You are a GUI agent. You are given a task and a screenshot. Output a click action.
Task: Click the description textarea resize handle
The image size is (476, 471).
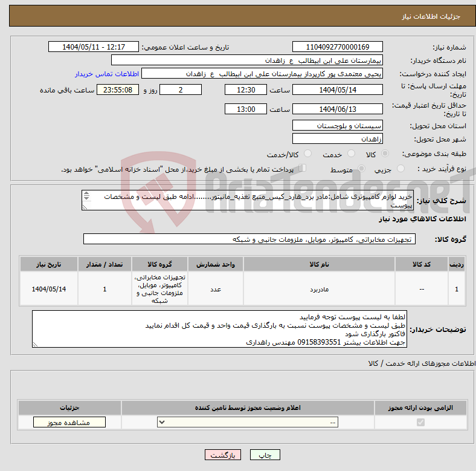pos(85,207)
